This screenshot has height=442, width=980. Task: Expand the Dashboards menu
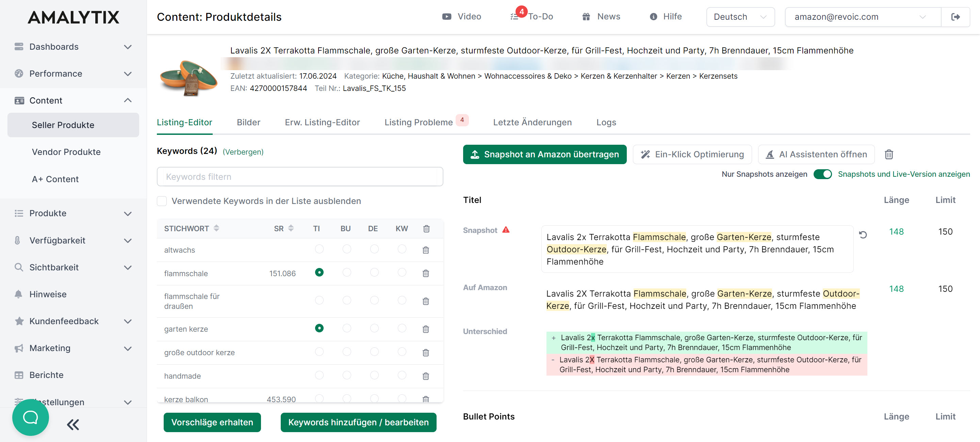coord(73,46)
